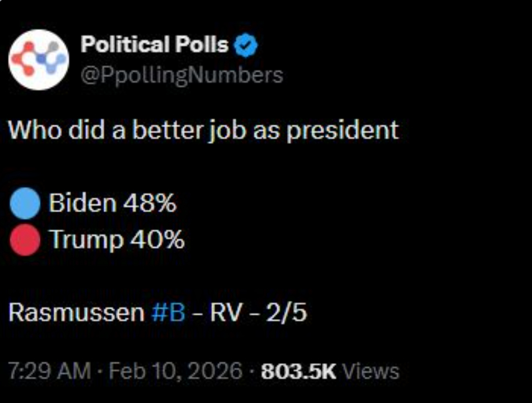Select the question text about president

tap(203, 130)
